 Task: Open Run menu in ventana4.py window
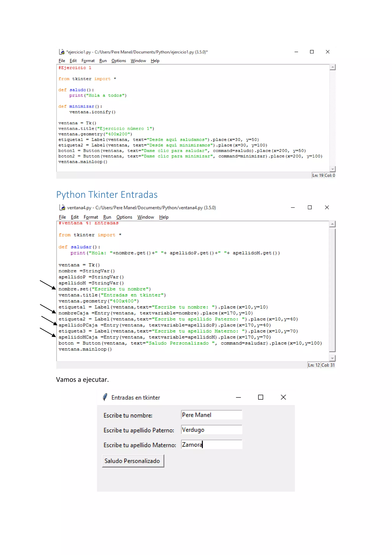[107, 217]
